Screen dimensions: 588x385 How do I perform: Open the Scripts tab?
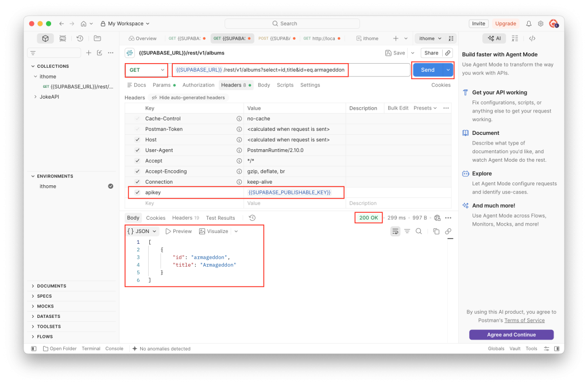coord(285,85)
